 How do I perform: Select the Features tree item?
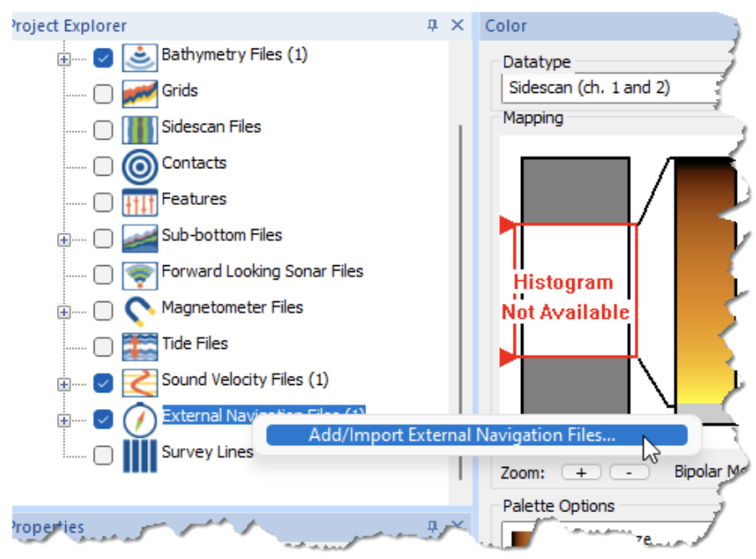pyautogui.click(x=194, y=199)
